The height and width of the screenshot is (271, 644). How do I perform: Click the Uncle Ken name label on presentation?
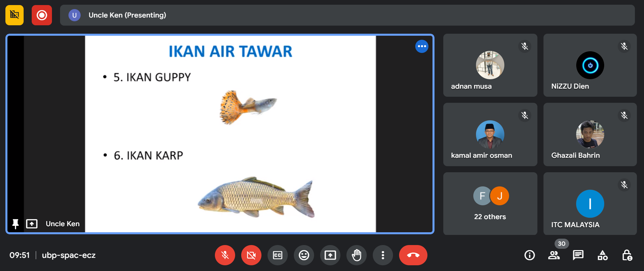(63, 224)
